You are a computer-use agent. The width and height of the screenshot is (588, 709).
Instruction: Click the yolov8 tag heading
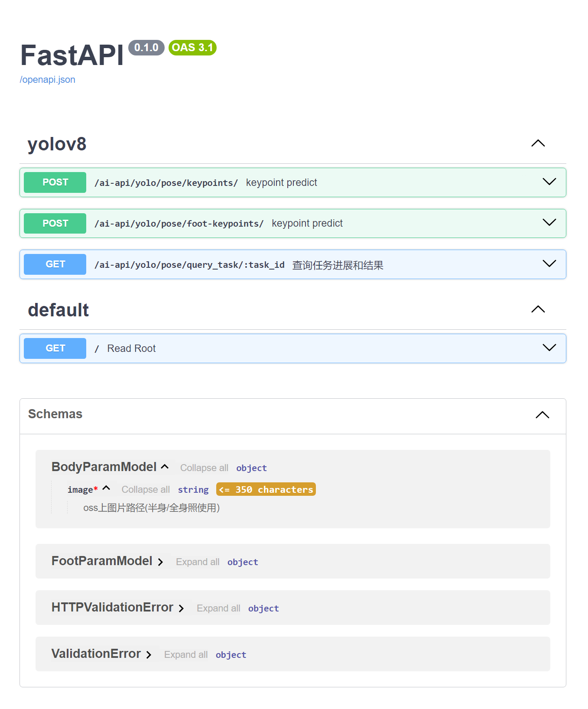(57, 144)
